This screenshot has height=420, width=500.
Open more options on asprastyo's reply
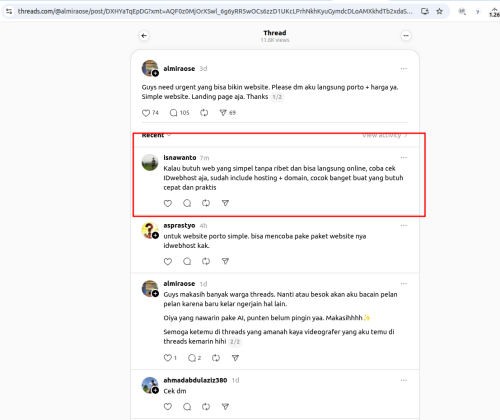[404, 226]
